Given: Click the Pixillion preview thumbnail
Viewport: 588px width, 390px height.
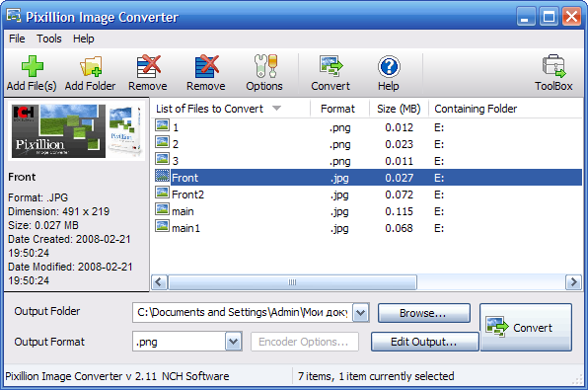Looking at the screenshot, I should [x=77, y=131].
